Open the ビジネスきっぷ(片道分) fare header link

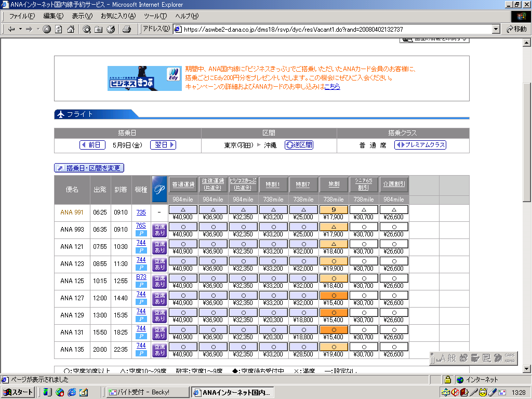click(x=243, y=184)
